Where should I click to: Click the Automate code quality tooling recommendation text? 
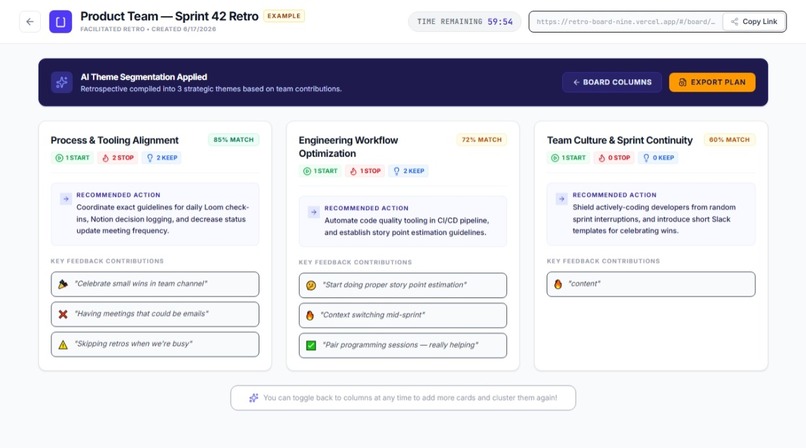tap(407, 227)
